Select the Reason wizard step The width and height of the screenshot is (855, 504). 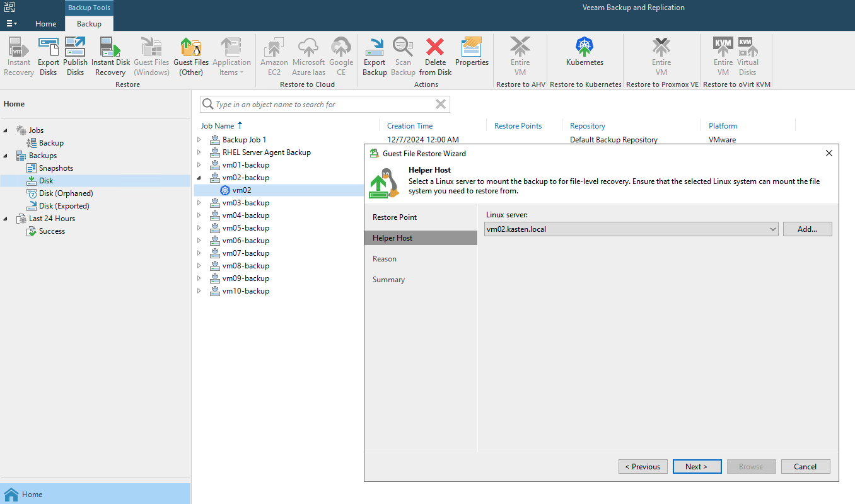click(x=385, y=259)
